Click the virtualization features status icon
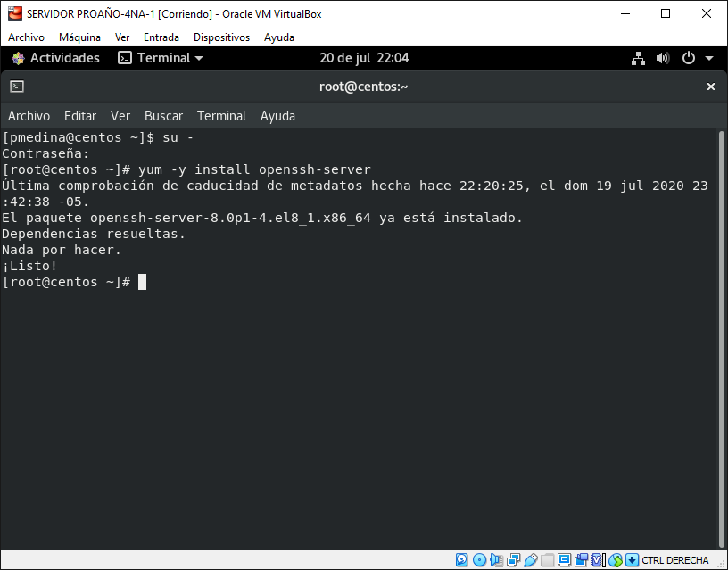 (x=596, y=560)
